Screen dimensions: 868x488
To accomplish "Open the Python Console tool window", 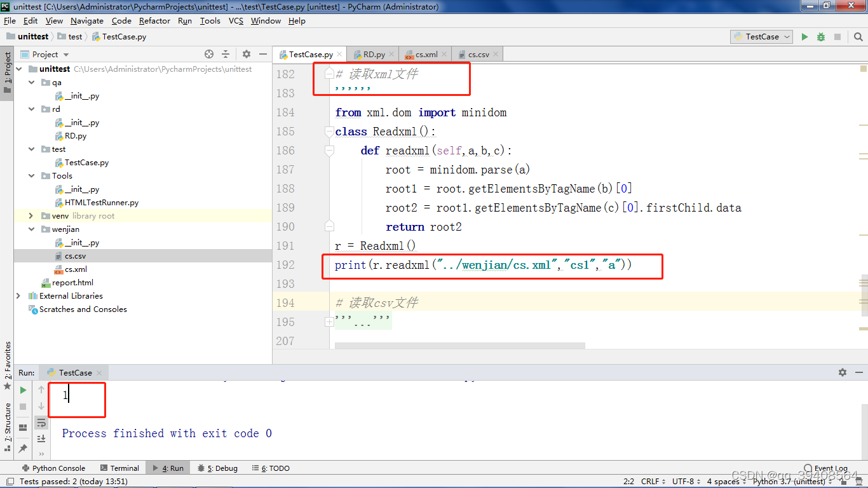I will (x=53, y=468).
